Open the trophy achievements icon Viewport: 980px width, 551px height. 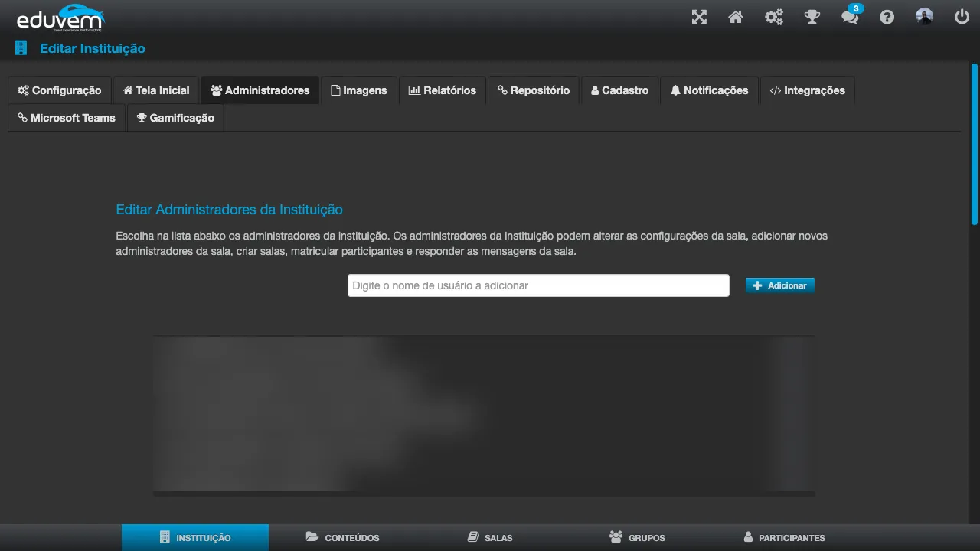(x=812, y=17)
